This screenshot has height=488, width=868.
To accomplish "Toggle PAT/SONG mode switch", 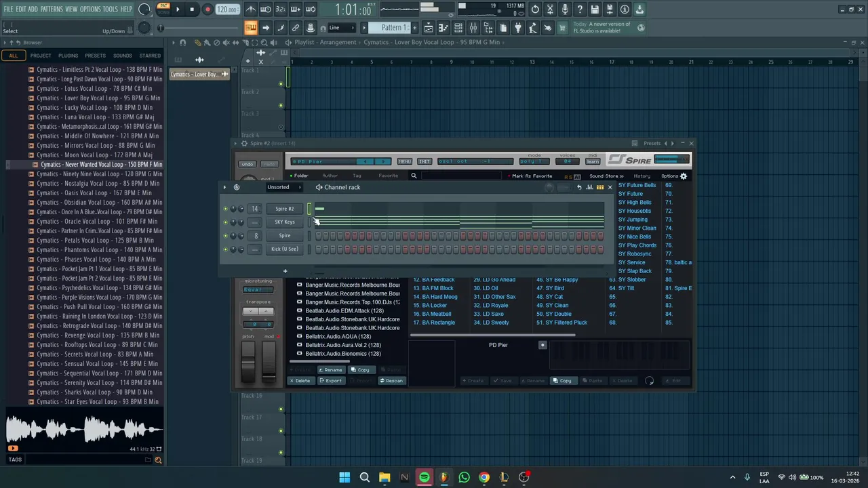I will pos(163,9).
